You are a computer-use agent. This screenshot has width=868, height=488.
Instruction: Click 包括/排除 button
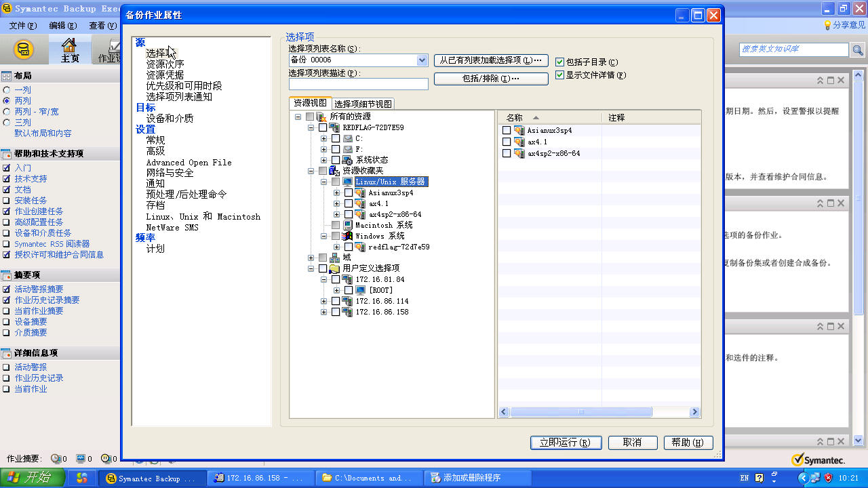click(491, 79)
